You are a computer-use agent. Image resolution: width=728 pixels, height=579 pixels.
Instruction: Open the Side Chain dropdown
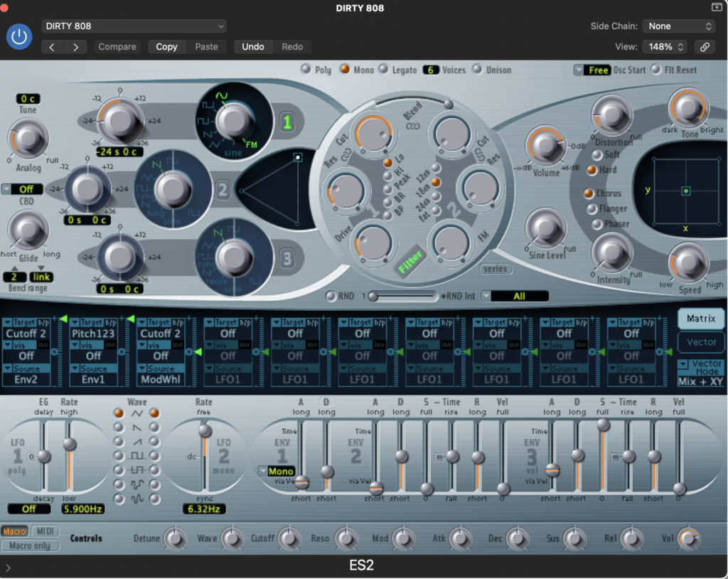678,26
